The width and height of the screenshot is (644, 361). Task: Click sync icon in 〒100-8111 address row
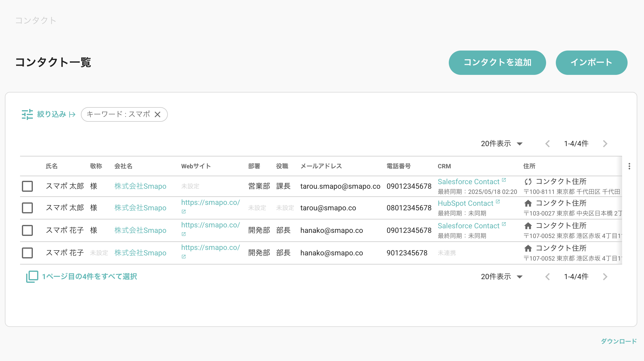[528, 182]
